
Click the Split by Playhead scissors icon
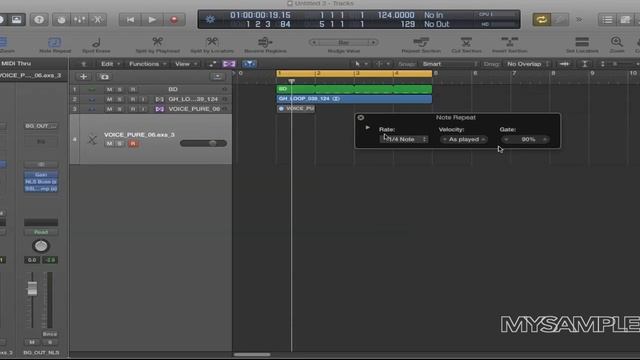158,42
